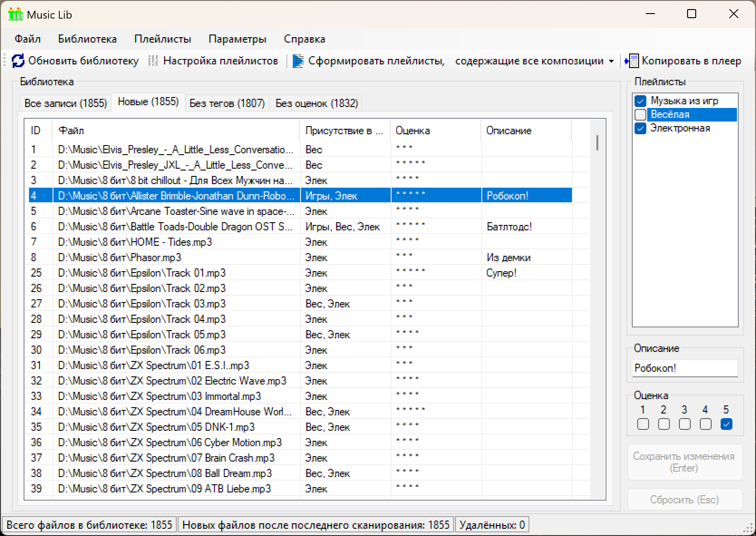756x536 pixels.
Task: Select row 'Epsilon\Track 06.mp3'
Action: point(300,350)
